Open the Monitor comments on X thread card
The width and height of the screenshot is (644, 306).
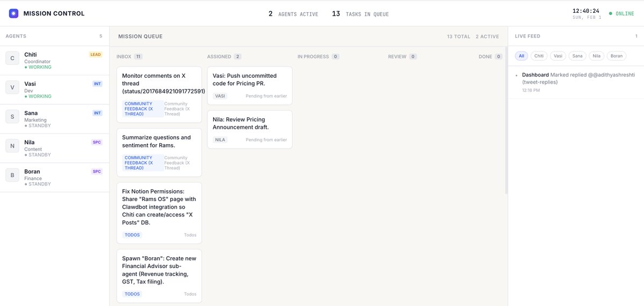coord(159,95)
